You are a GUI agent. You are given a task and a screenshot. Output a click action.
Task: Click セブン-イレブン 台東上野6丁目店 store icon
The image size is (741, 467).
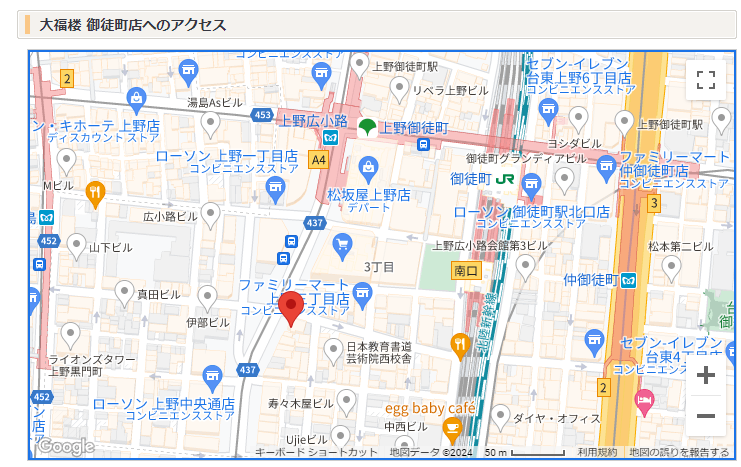[548, 112]
